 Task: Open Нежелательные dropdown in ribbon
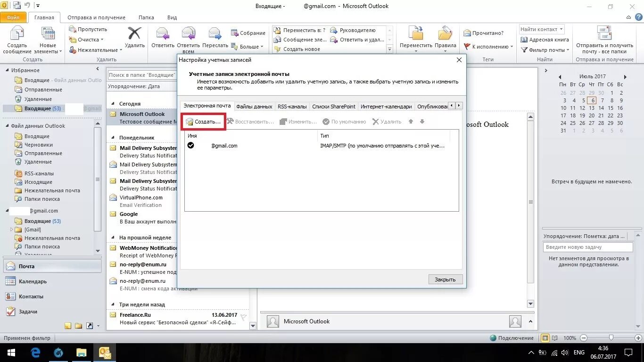click(x=96, y=50)
